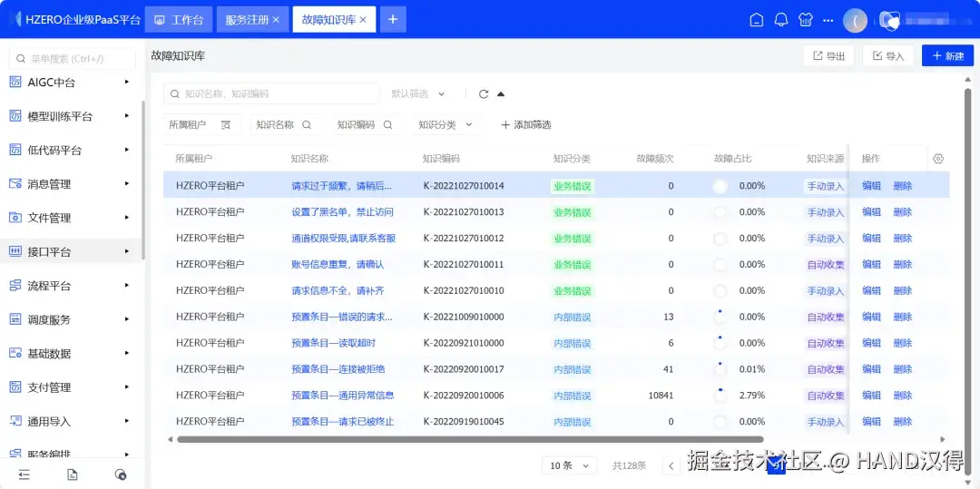The image size is (980, 489).
Task: Click the 基础数据 sidebar icon
Action: tap(15, 354)
